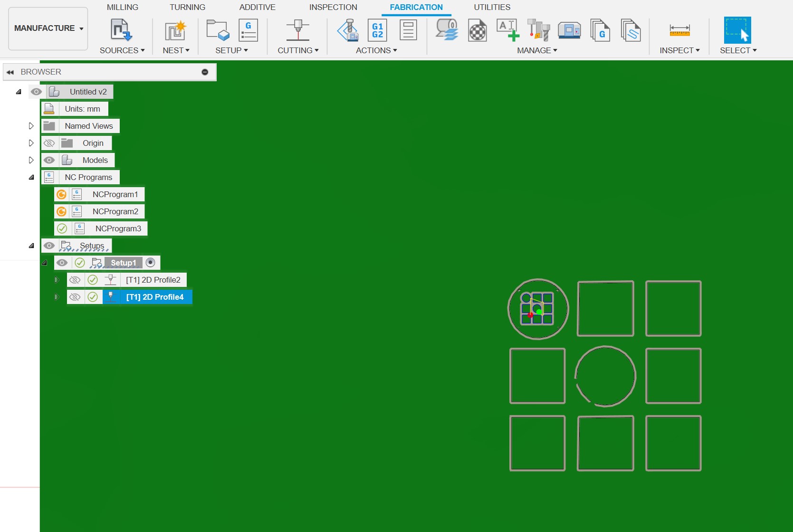Show the Origin folder via eye icon
This screenshot has width=793, height=532.
pyautogui.click(x=49, y=143)
